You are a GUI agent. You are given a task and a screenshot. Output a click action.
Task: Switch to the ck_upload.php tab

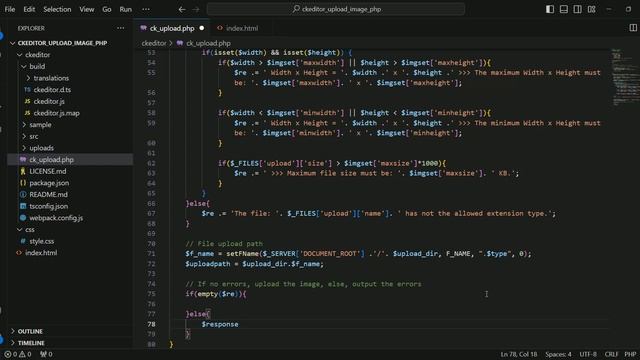click(x=172, y=28)
